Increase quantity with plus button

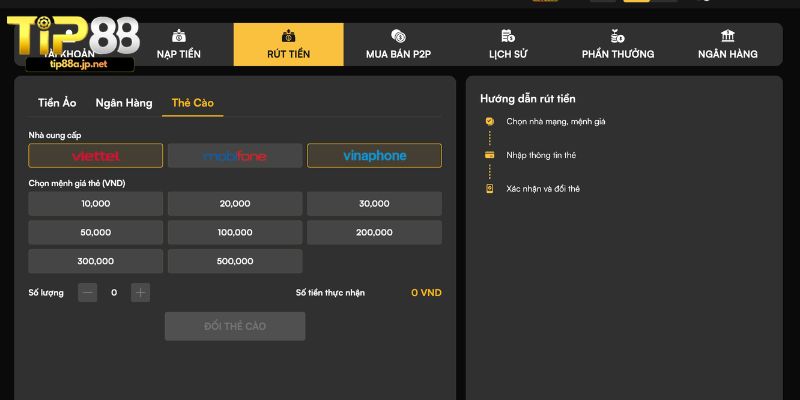click(x=140, y=292)
